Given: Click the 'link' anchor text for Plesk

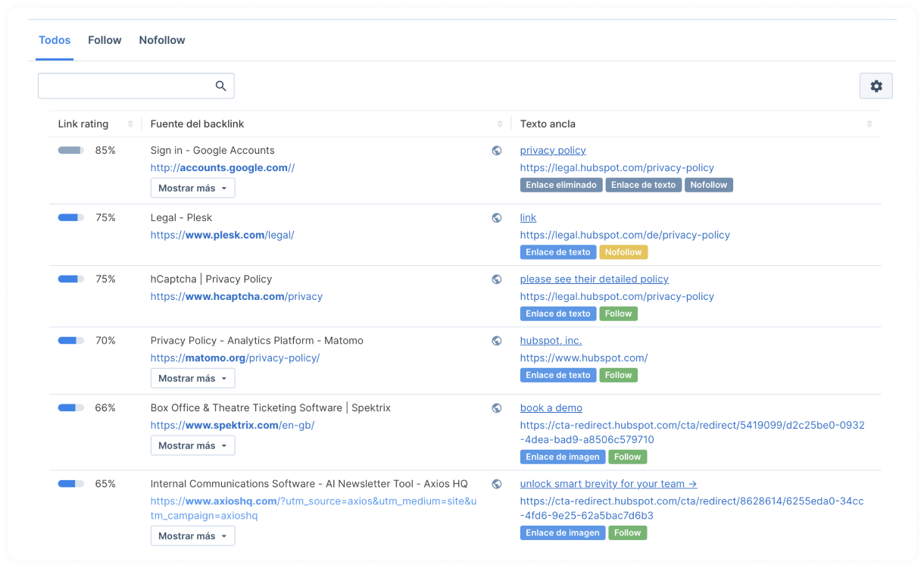Looking at the screenshot, I should click(x=528, y=218).
